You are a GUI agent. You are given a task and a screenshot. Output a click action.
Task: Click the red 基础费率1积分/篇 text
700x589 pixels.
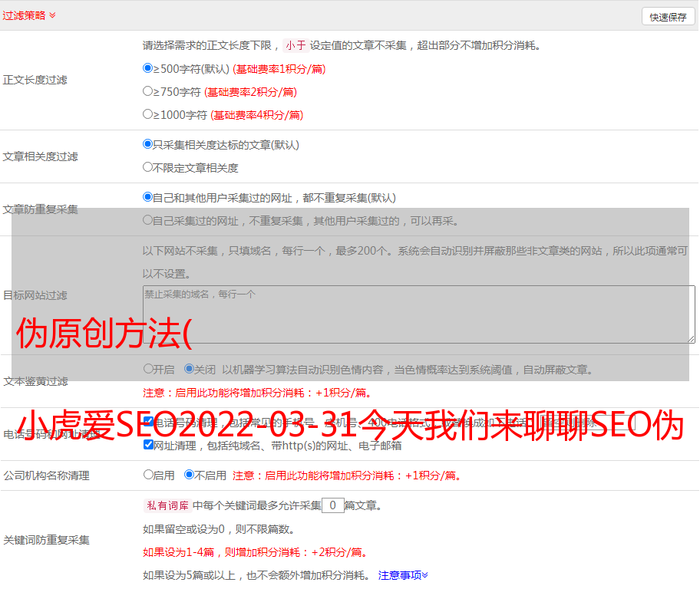279,69
